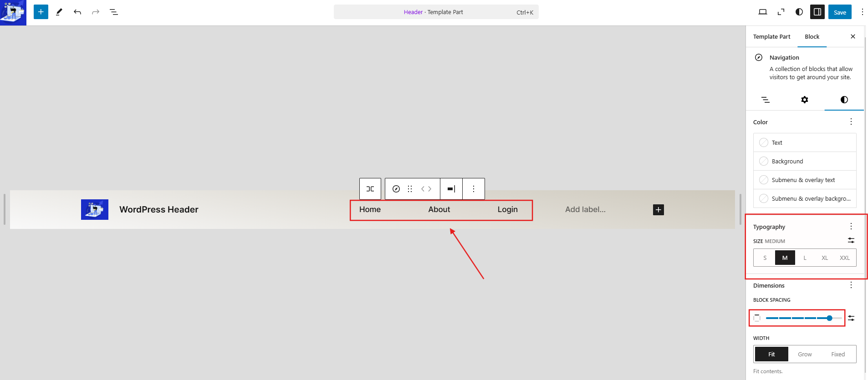Open the Header command palette bar
The height and width of the screenshot is (380, 868).
[x=436, y=12]
